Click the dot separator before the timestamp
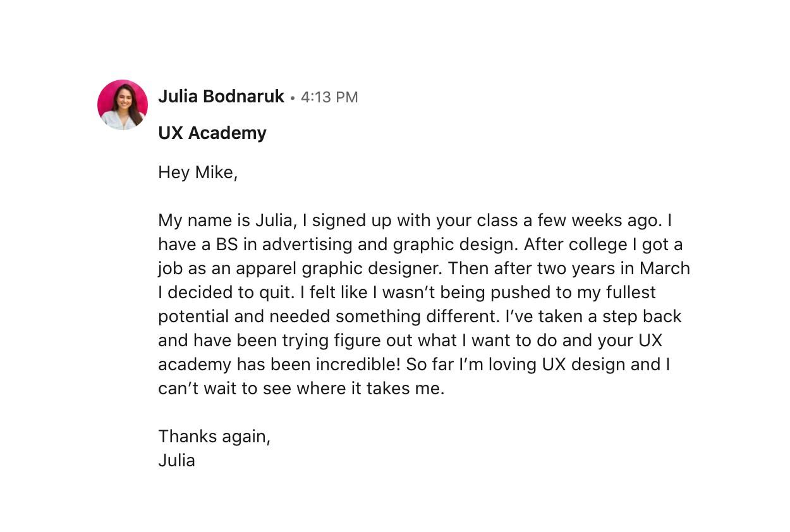Image resolution: width=790 pixels, height=532 pixels. tap(293, 98)
